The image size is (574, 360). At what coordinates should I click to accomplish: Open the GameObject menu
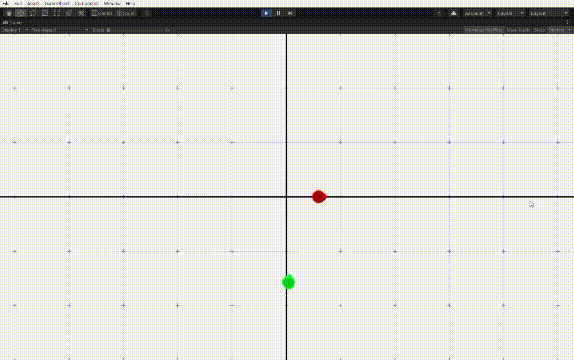pyautogui.click(x=57, y=3)
